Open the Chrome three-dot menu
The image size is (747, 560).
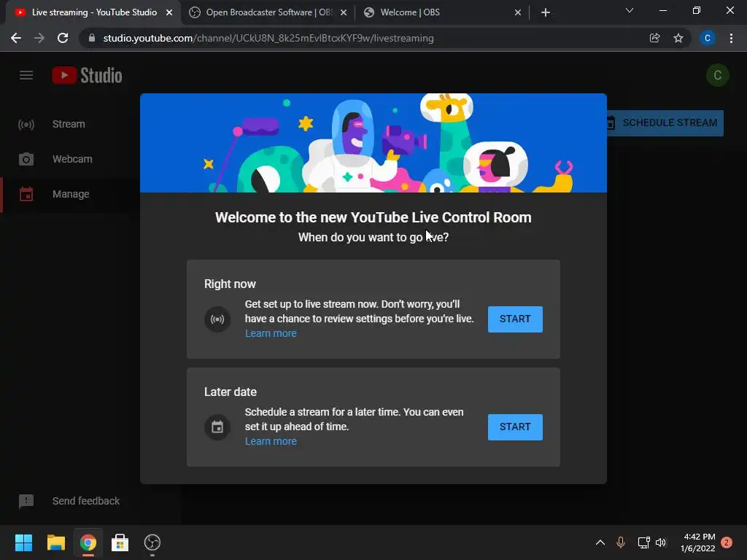tap(731, 38)
